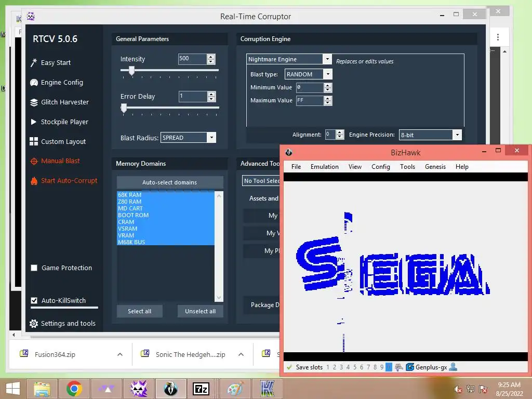
Task: Click Start Auto-Corrupt flame icon
Action: pyautogui.click(x=34, y=181)
